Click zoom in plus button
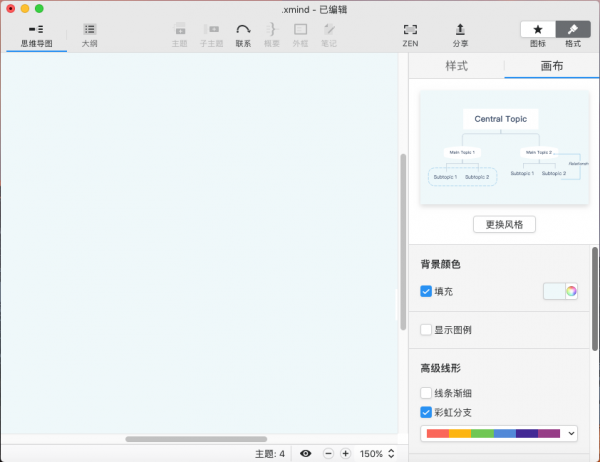Viewport: 600px width, 462px height. coord(345,453)
